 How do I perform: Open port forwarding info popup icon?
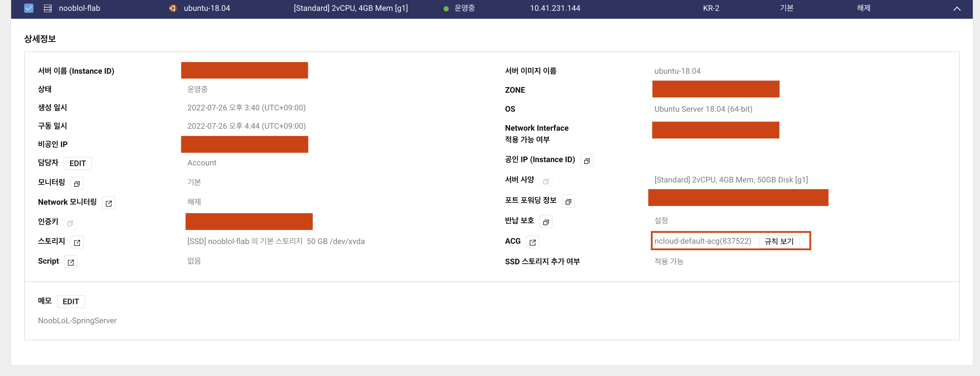coord(568,201)
